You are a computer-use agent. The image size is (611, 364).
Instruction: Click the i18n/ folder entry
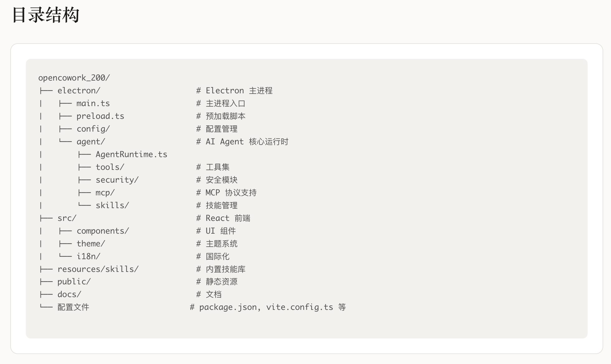[88, 256]
